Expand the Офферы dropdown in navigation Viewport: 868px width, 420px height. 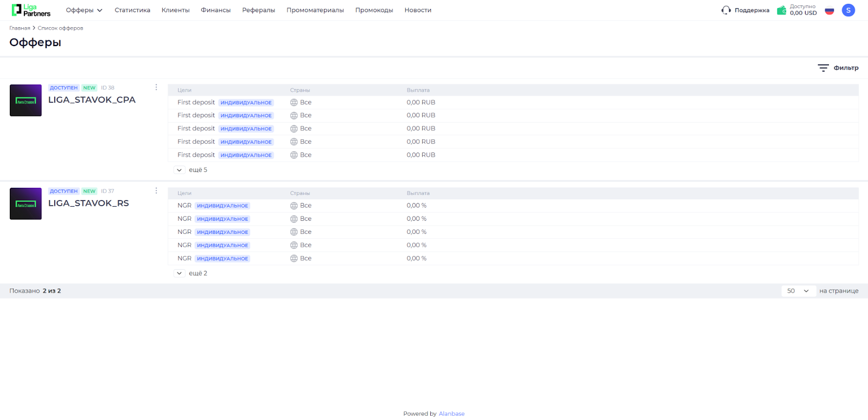84,10
